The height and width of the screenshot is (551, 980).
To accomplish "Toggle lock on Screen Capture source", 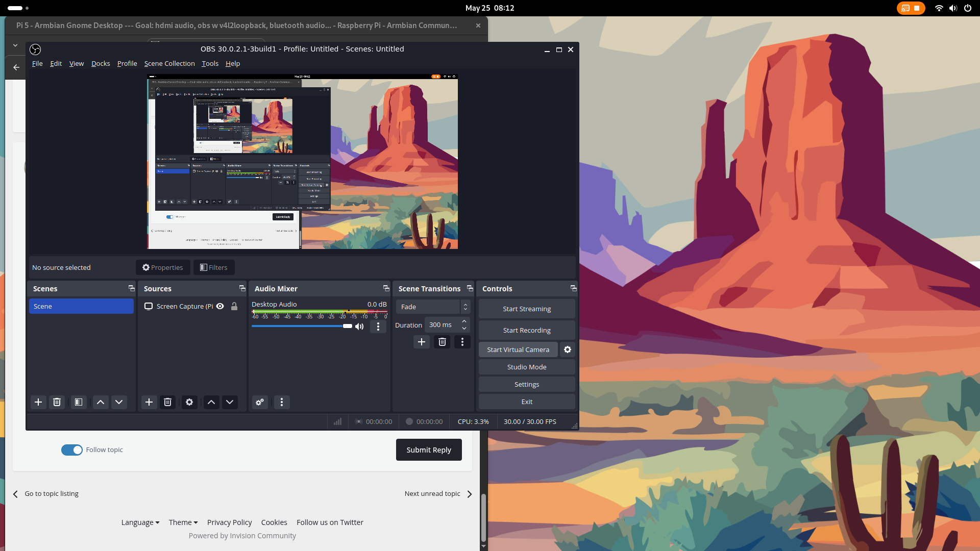I will [234, 306].
